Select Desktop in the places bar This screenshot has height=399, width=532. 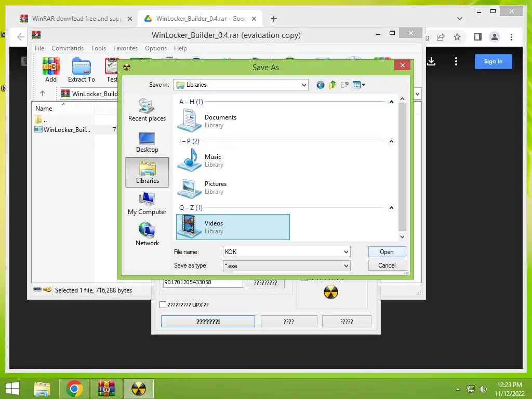(x=147, y=142)
